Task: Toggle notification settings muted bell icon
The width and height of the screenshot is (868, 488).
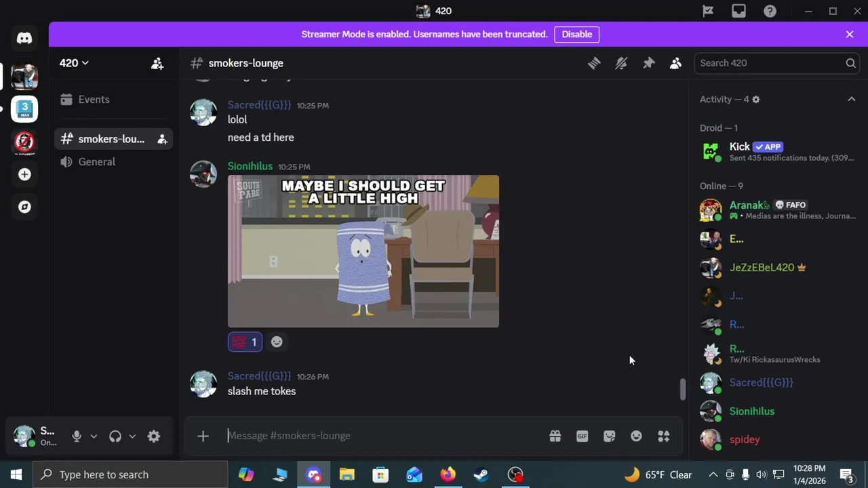Action: coord(621,63)
